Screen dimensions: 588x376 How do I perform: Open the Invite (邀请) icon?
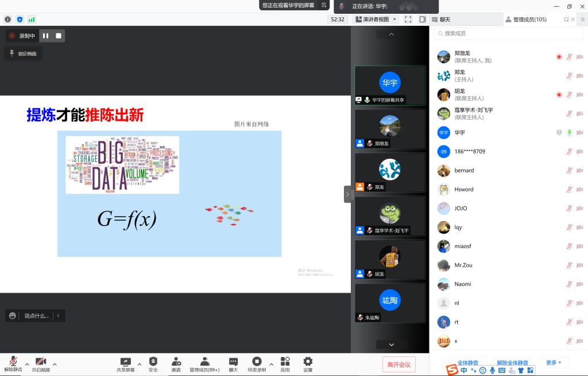tap(176, 362)
